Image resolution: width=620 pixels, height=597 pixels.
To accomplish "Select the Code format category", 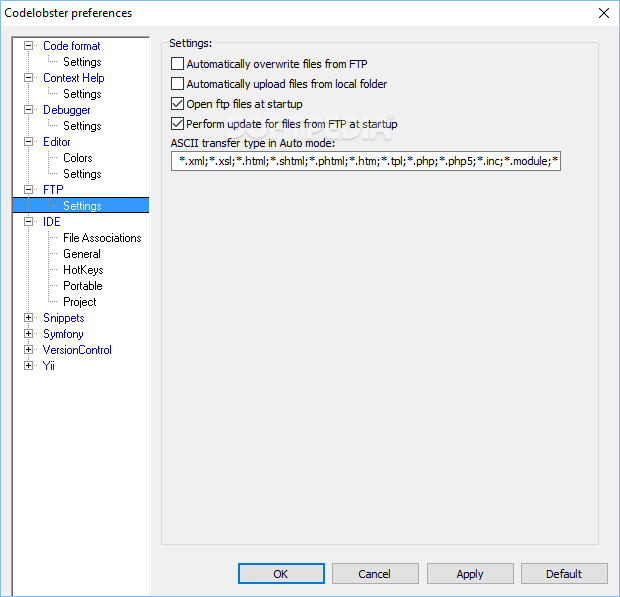I will pyautogui.click(x=72, y=46).
